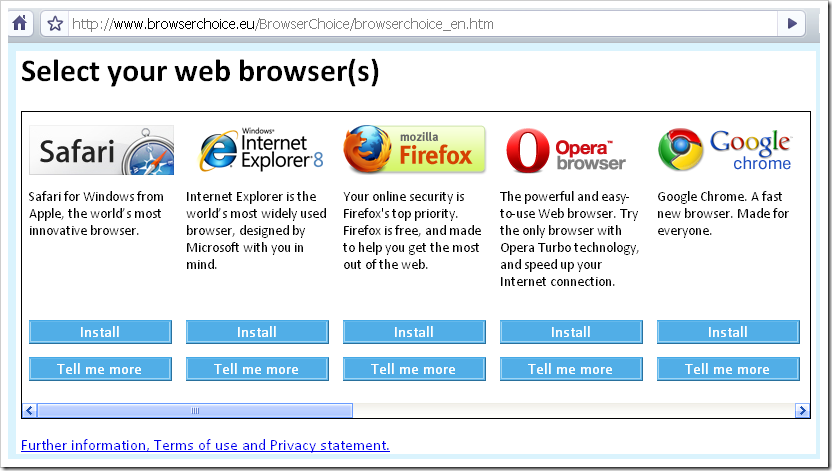Install Google Chrome
Screen dimensions: 832x471
729,332
